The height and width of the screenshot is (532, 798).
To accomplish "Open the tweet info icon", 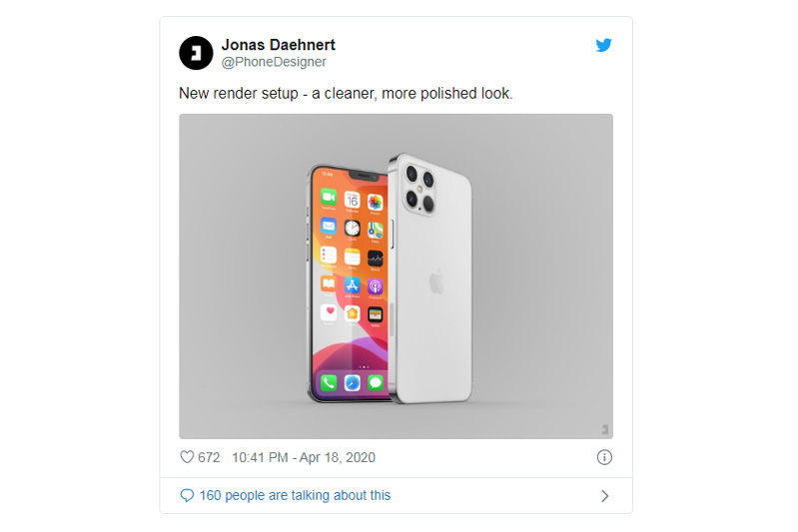I will (604, 457).
